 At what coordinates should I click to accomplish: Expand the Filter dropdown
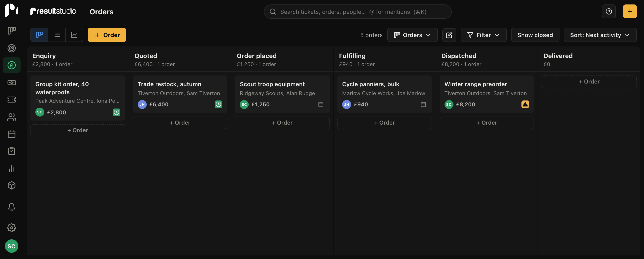pyautogui.click(x=483, y=35)
